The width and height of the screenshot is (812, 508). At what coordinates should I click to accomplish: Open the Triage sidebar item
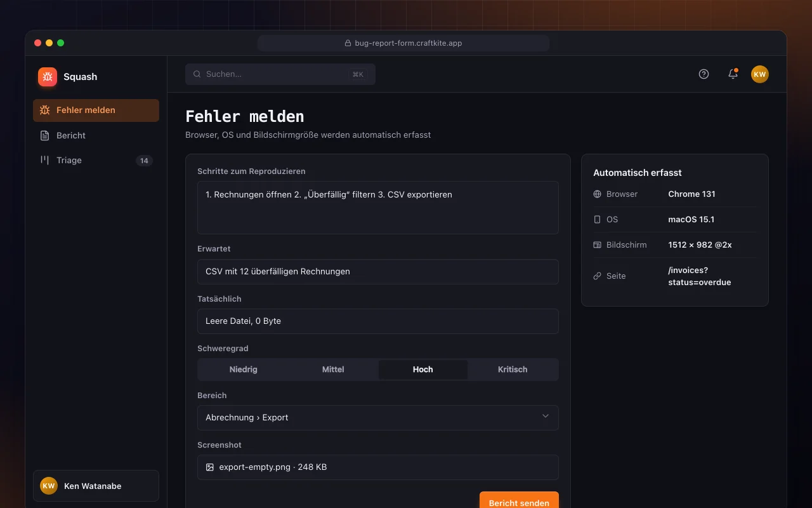(x=96, y=160)
